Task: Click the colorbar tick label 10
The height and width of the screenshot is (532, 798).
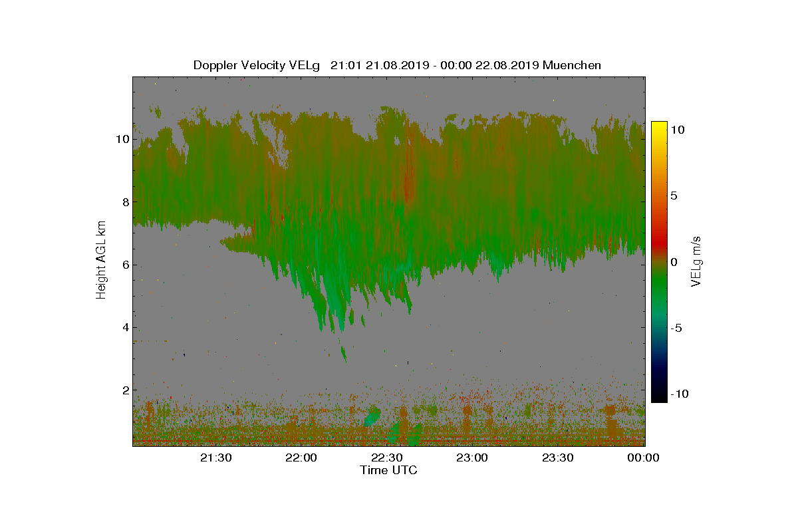Action: tap(677, 130)
